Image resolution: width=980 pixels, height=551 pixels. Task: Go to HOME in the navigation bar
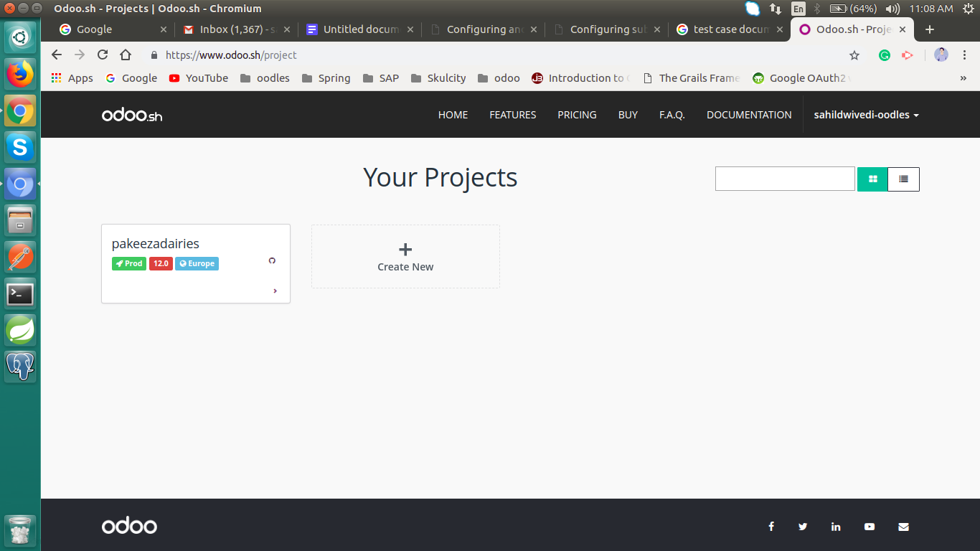(453, 115)
